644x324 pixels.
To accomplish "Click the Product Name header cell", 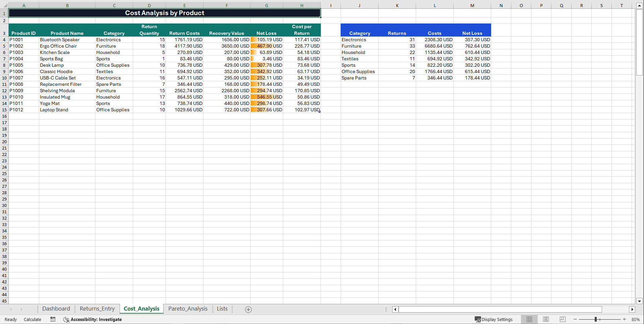I will (x=67, y=30).
